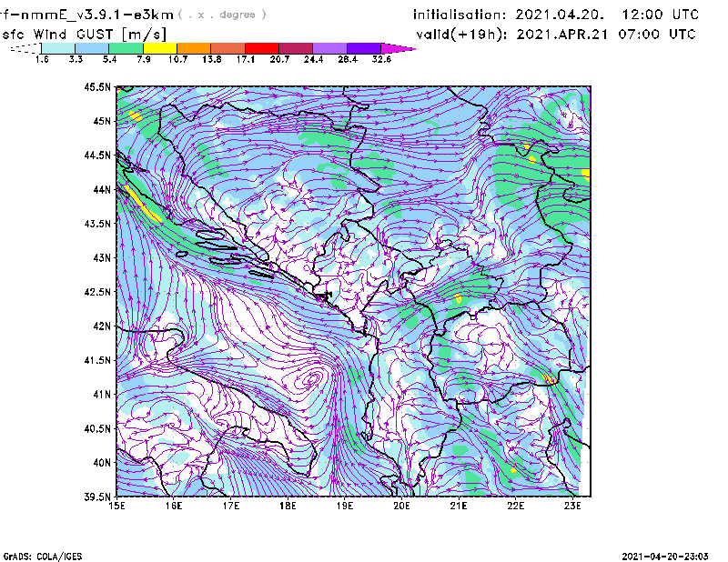Click the 39.5N latitude label
This screenshot has width=728, height=562.
coord(97,497)
